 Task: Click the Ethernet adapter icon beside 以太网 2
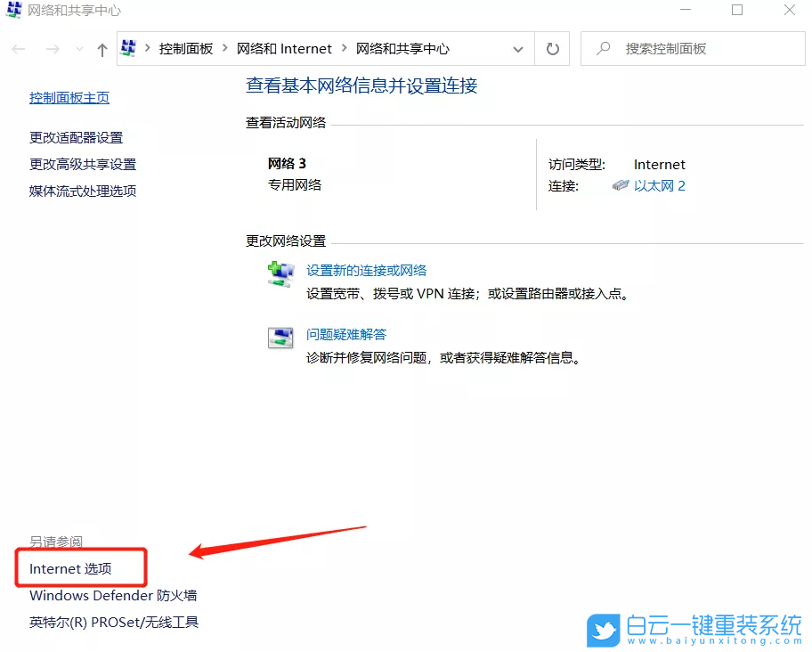tap(620, 185)
